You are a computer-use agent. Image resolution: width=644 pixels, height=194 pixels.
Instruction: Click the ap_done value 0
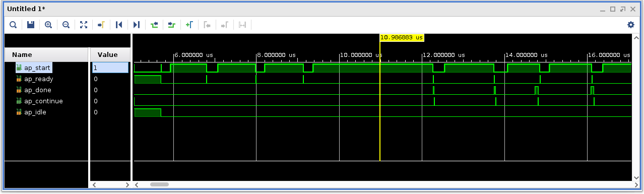click(96, 90)
